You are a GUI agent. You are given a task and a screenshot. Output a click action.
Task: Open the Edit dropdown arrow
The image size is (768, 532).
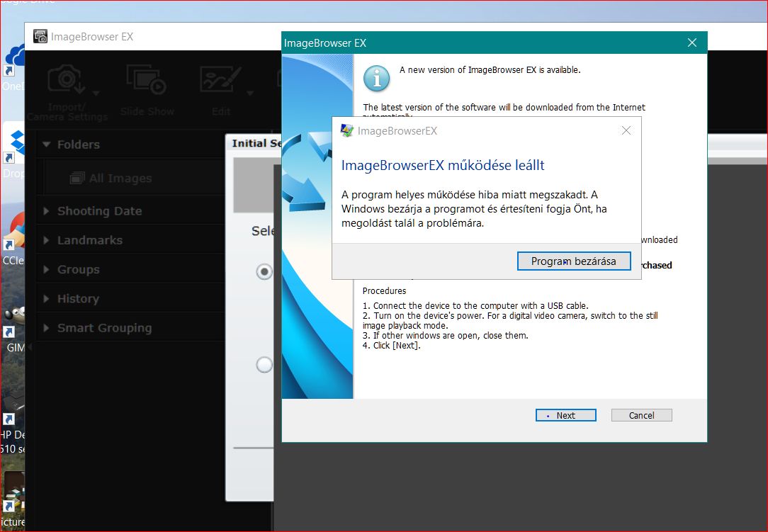click(250, 93)
